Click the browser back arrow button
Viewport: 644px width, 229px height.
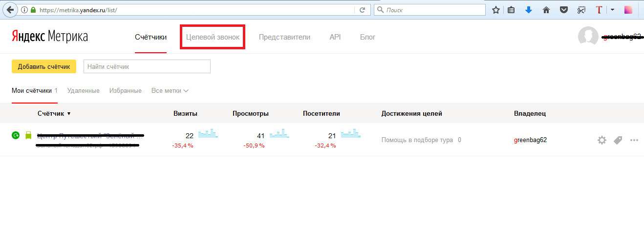[x=10, y=9]
